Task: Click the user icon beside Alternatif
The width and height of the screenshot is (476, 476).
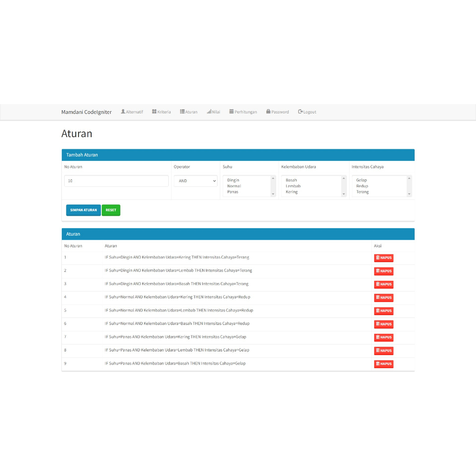Action: 123,112
